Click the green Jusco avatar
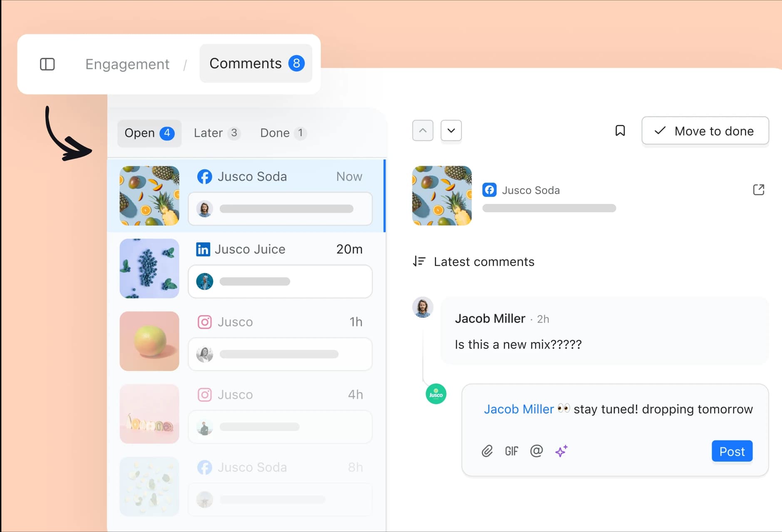Screen dimensions: 782x532 (436, 394)
